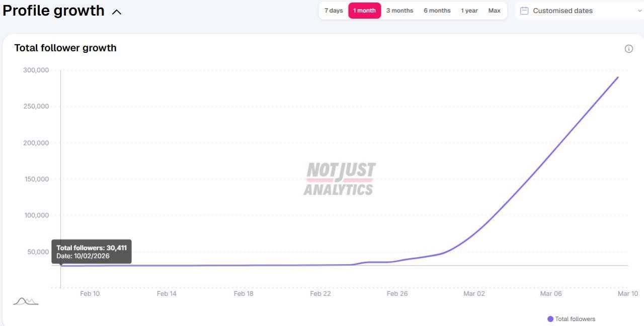Collapse the Profile growth section chevron
The width and height of the screenshot is (644, 326).
(x=116, y=12)
